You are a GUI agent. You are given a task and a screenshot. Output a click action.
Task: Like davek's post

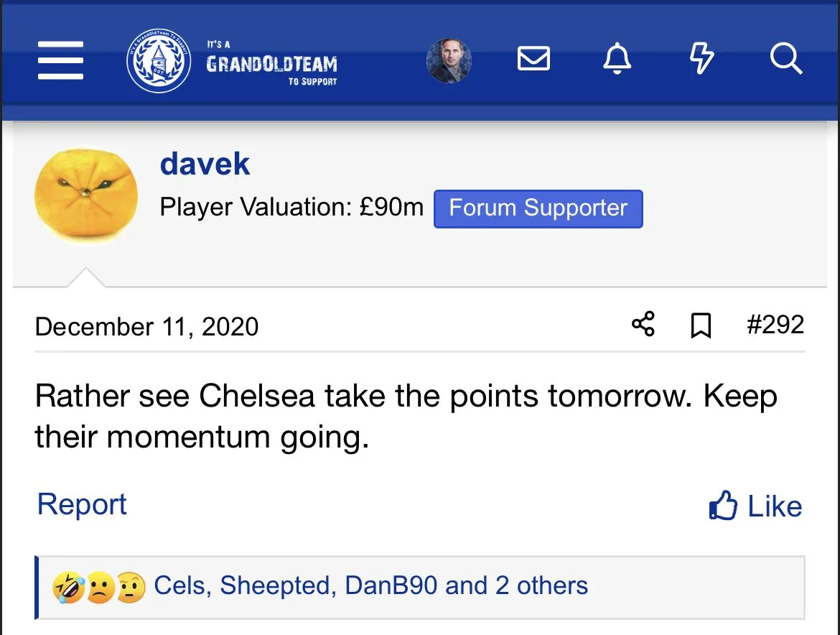tap(755, 506)
